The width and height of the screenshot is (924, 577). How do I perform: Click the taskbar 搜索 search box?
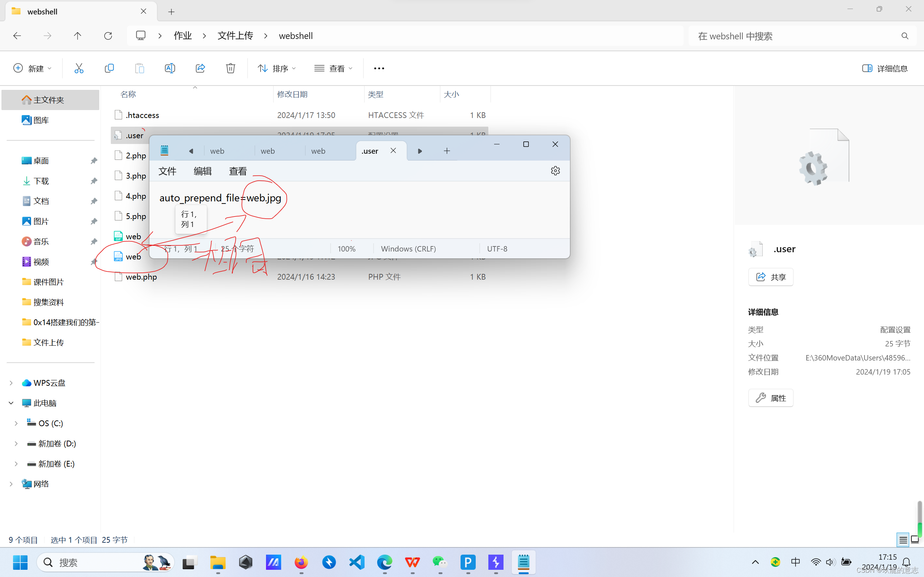105,562
